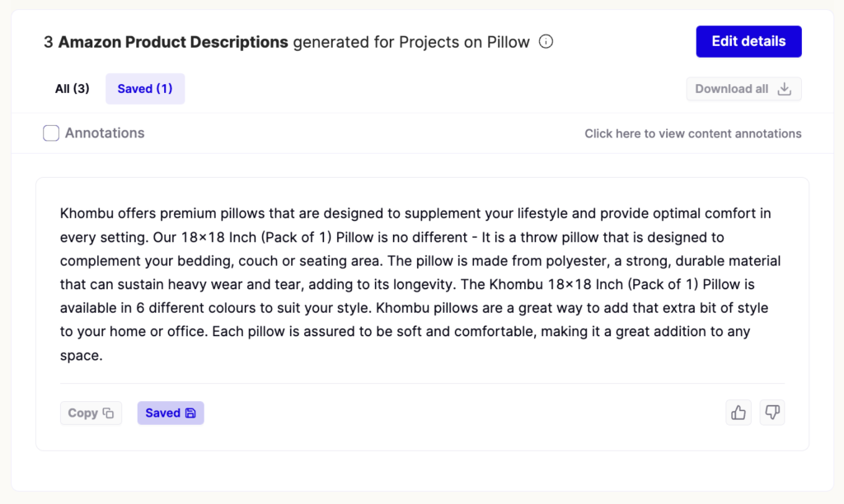Click the 'Amazon Product Descriptions' heading
The height and width of the screenshot is (504, 844).
(x=173, y=42)
